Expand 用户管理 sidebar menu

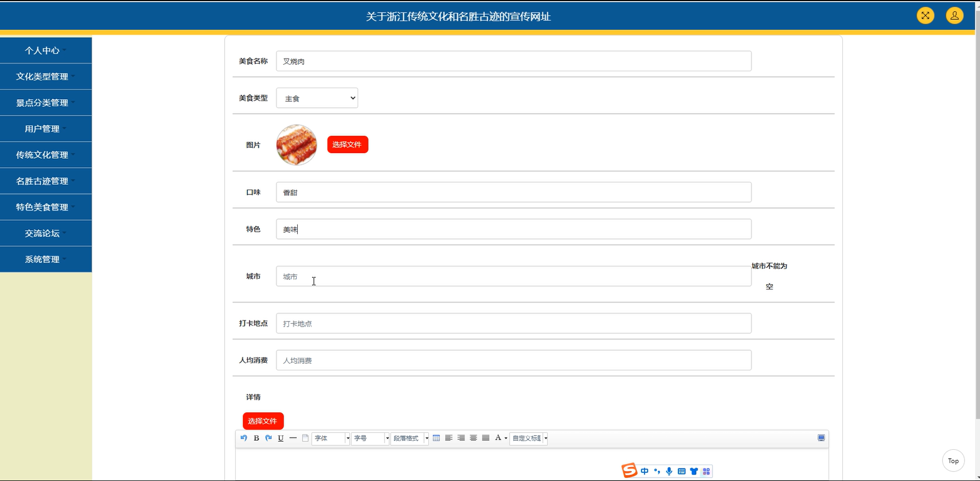click(x=46, y=129)
